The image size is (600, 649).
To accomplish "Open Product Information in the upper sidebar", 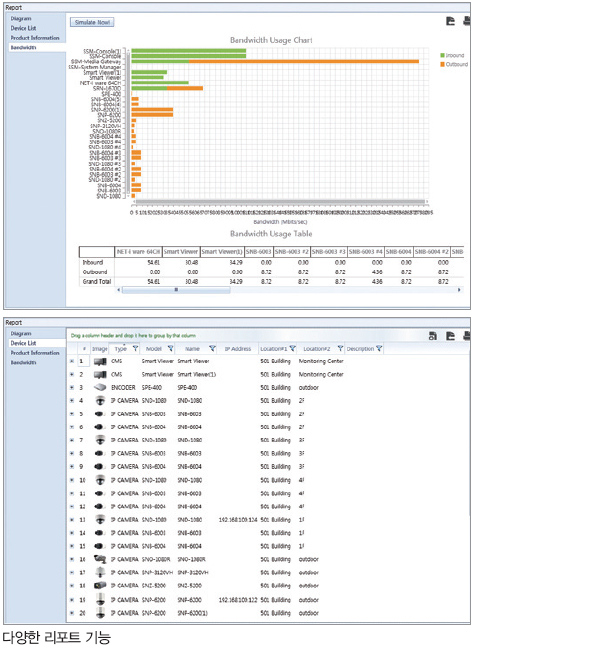I will point(34,37).
